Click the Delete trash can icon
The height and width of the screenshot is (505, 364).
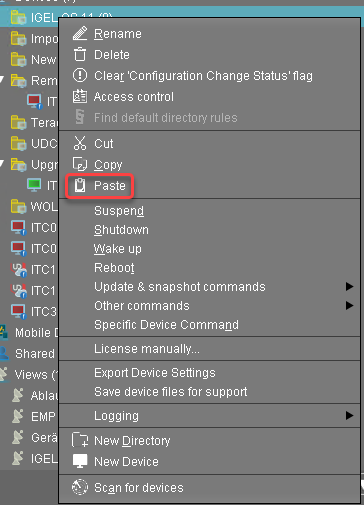(80, 54)
